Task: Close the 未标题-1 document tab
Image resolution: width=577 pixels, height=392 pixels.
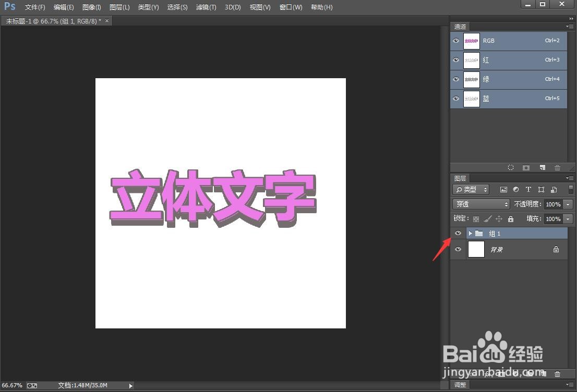Action: (x=107, y=21)
